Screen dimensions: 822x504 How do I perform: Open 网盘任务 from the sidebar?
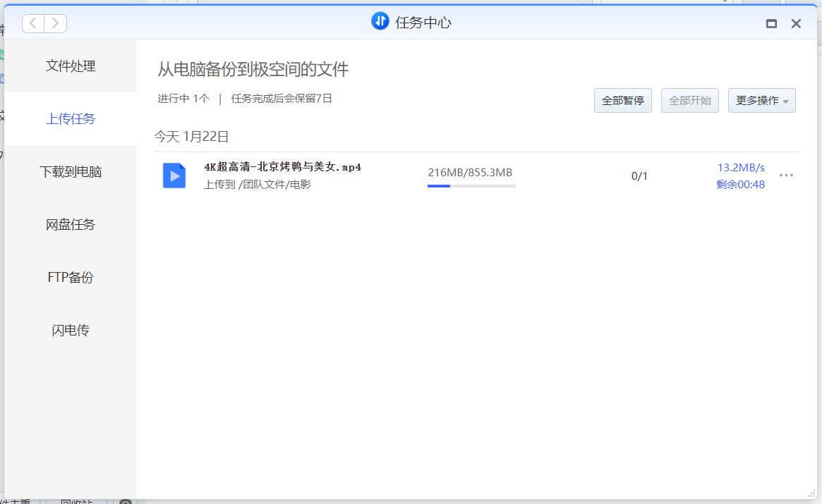[x=70, y=224]
